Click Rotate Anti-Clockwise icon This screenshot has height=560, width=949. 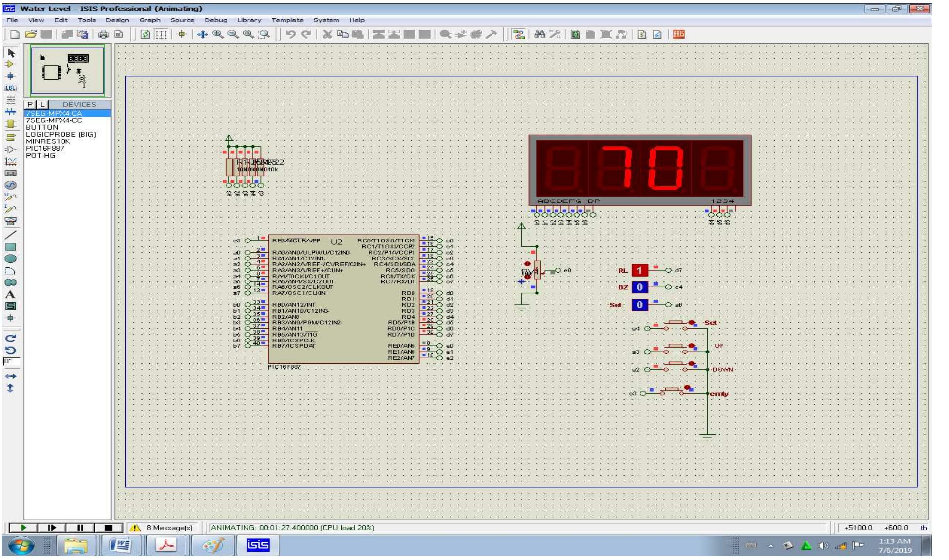[x=10, y=350]
